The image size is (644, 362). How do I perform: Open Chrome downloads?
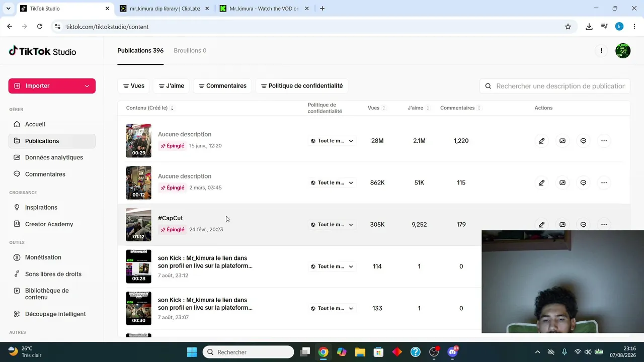589,27
